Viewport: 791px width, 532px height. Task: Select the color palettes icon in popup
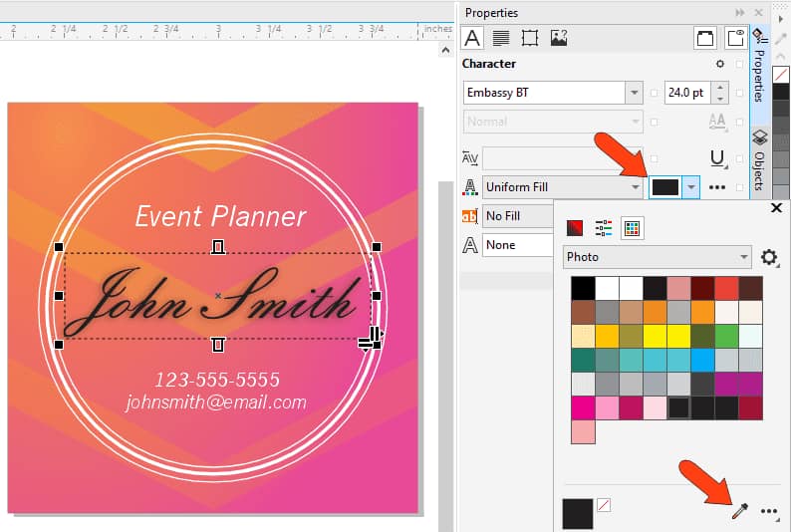click(x=632, y=228)
